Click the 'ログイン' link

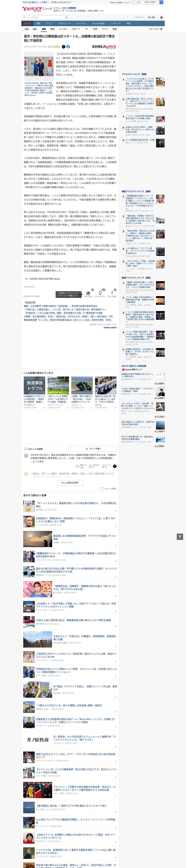tap(57, 11)
